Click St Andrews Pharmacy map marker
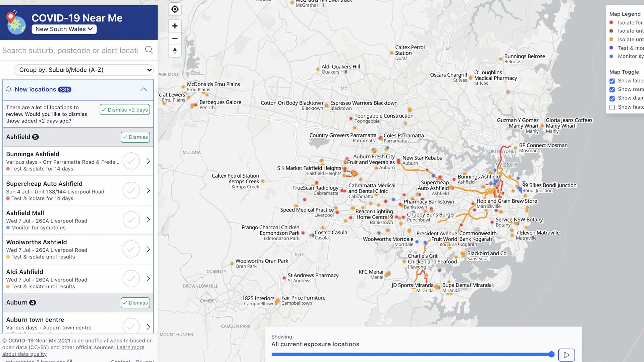This screenshot has width=644, height=362. [x=284, y=278]
